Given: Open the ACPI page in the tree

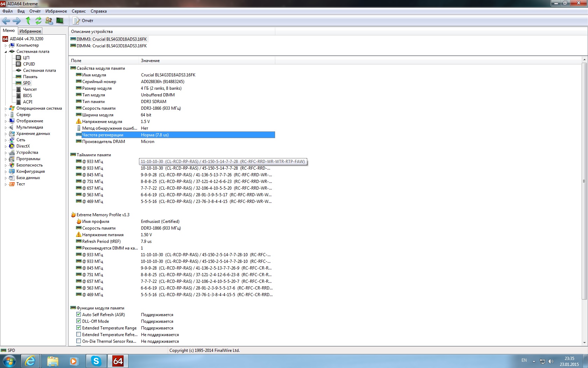Looking at the screenshot, I should [x=28, y=102].
